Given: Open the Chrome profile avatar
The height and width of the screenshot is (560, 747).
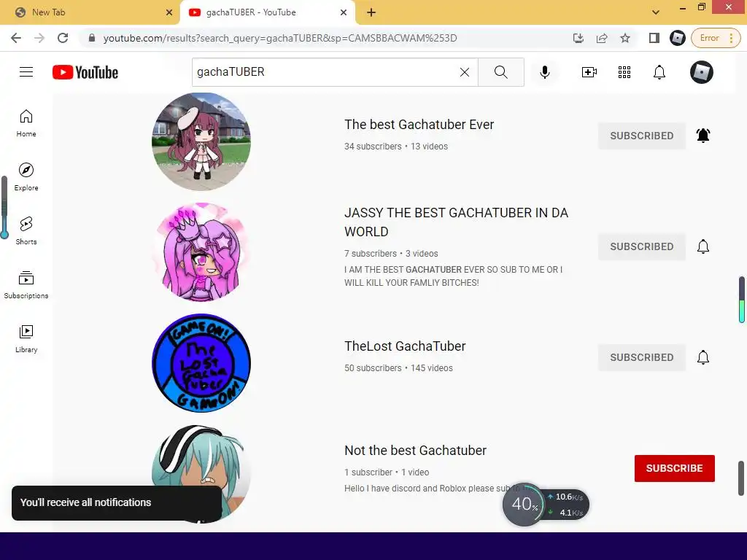Looking at the screenshot, I should [677, 38].
